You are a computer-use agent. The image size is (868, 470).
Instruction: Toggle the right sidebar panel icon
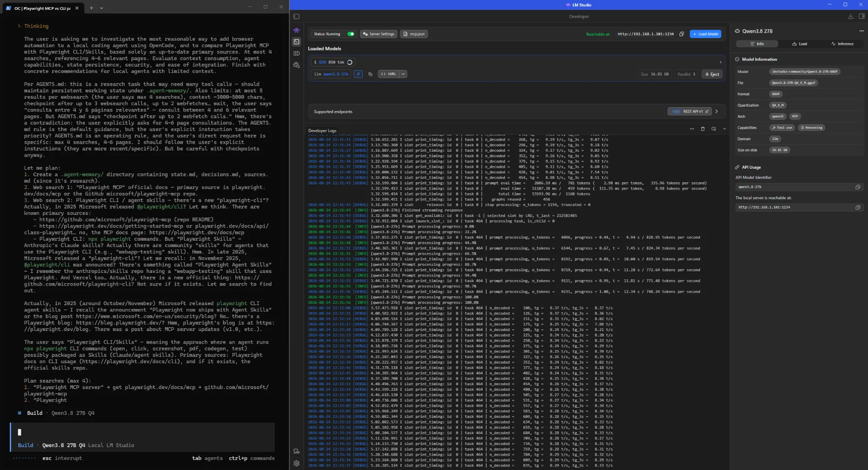862,16
